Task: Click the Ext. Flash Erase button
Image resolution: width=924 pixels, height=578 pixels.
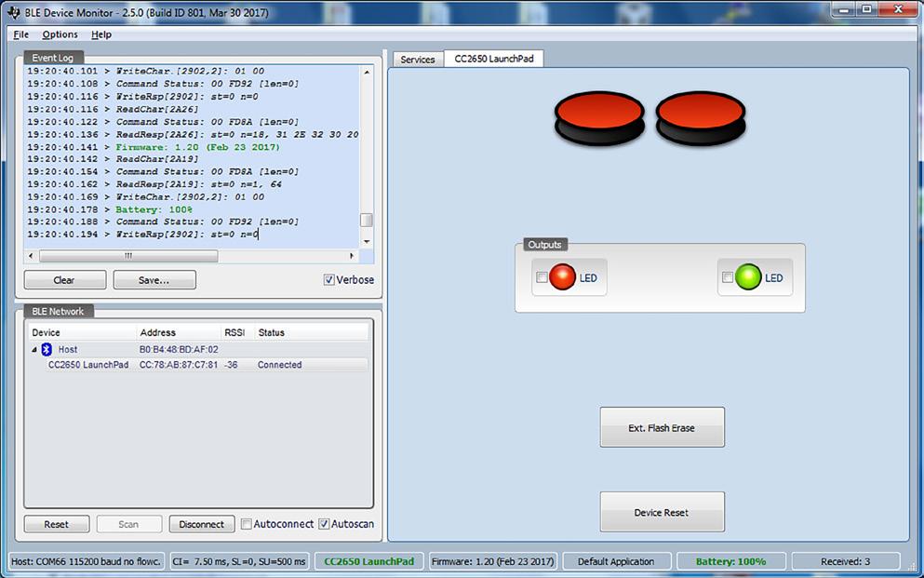Action: [x=662, y=427]
